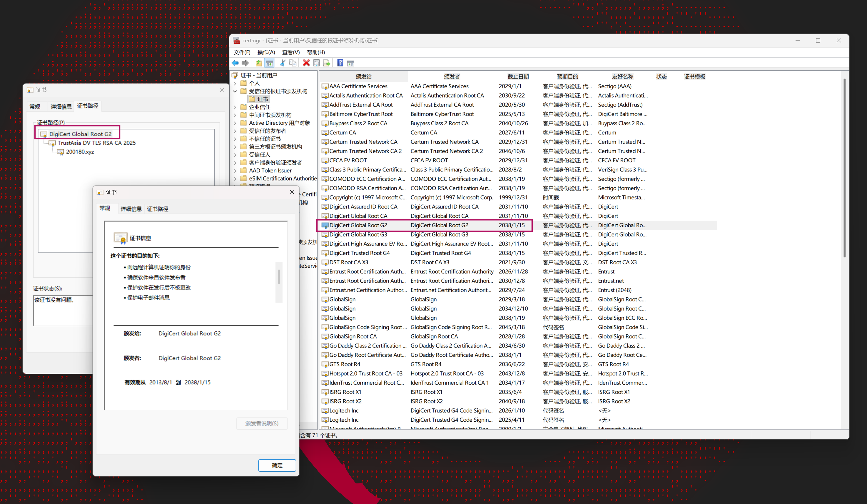Click the blue Help question mark icon
The image size is (867, 504).
coord(340,63)
